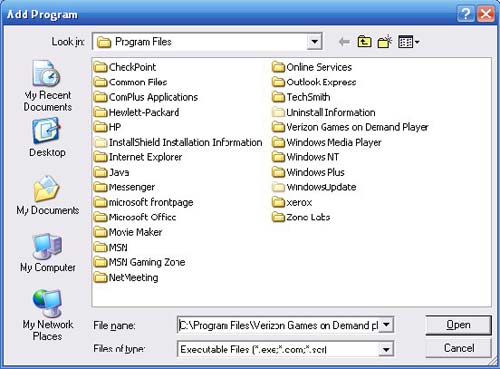
Task: Select the Hewlett-Packard folder icon
Action: coord(100,112)
